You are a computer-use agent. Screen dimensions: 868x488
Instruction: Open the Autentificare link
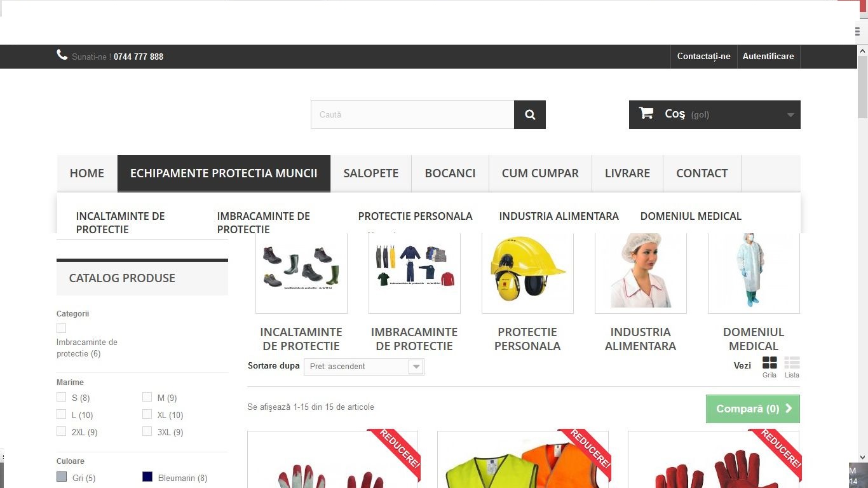click(x=768, y=57)
